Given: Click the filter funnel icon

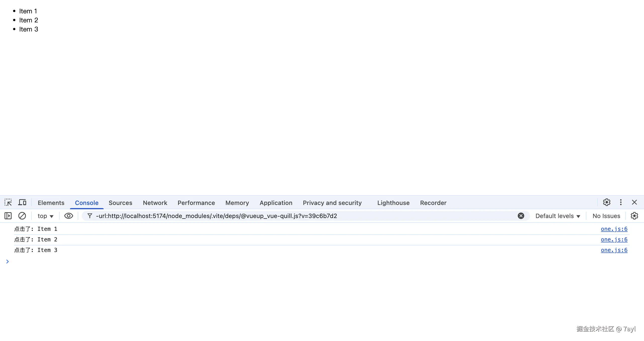Looking at the screenshot, I should [x=90, y=216].
